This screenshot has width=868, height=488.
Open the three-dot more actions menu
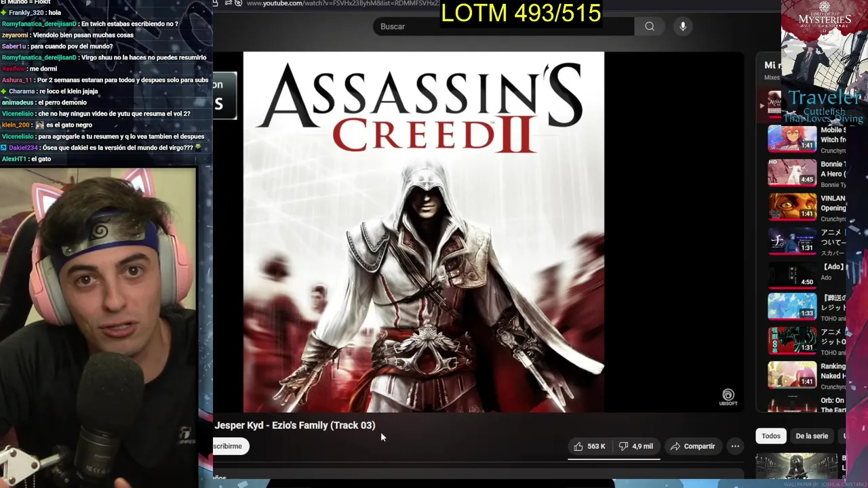click(735, 446)
